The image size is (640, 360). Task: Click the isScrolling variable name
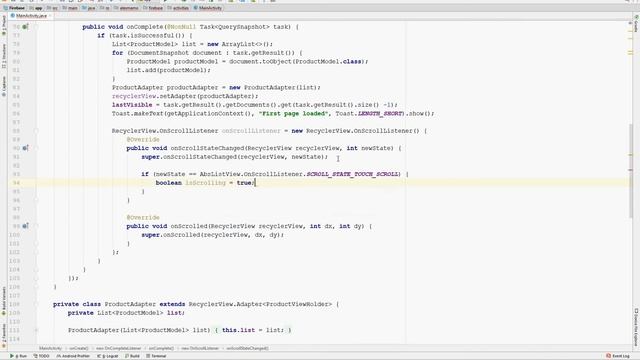point(205,183)
